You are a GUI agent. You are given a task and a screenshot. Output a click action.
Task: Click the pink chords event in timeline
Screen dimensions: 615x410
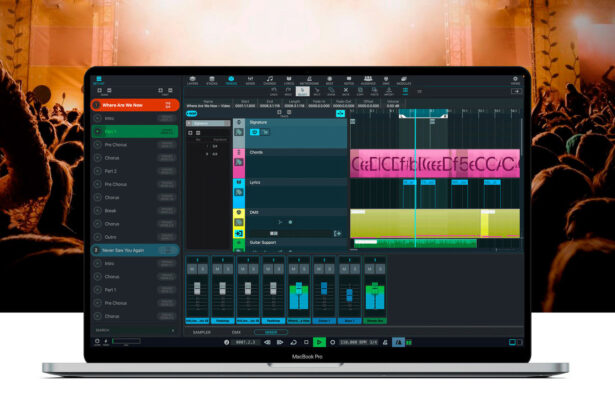pyautogui.click(x=435, y=164)
